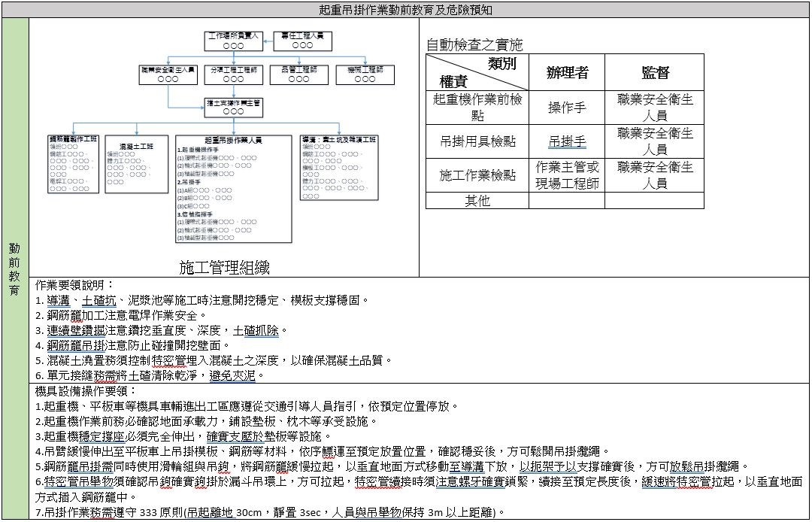Click the 施工管理組織 caption below the chart
This screenshot has width=812, height=522.
224,268
